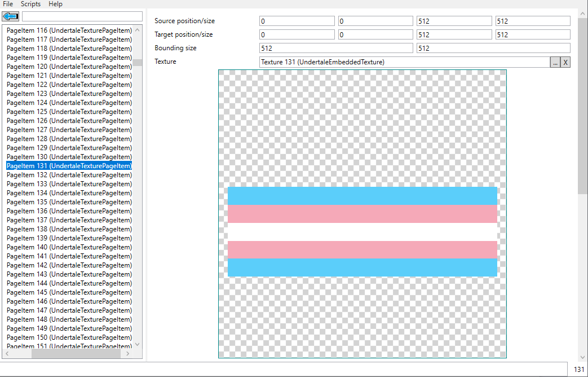Image resolution: width=588 pixels, height=377 pixels.
Task: Click the blue back arrow icon
Action: (x=11, y=16)
